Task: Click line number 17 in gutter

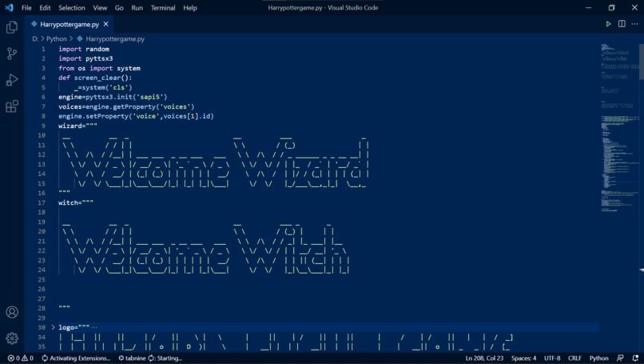Action: coord(42,202)
